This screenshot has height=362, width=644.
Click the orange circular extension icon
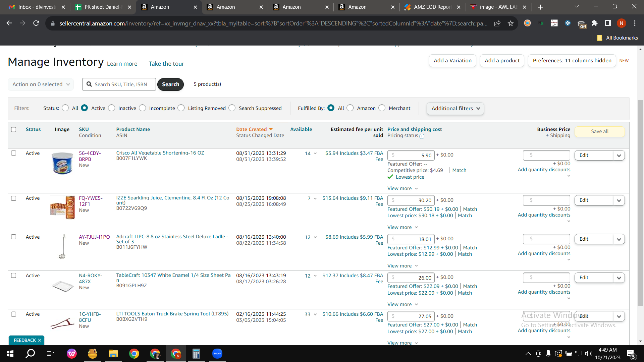[527, 23]
